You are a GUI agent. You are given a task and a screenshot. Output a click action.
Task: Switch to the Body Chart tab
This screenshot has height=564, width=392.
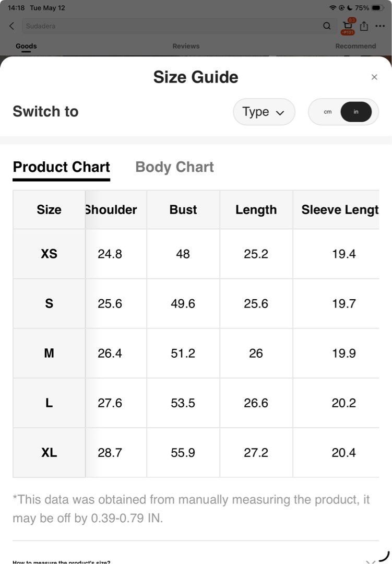tap(174, 167)
